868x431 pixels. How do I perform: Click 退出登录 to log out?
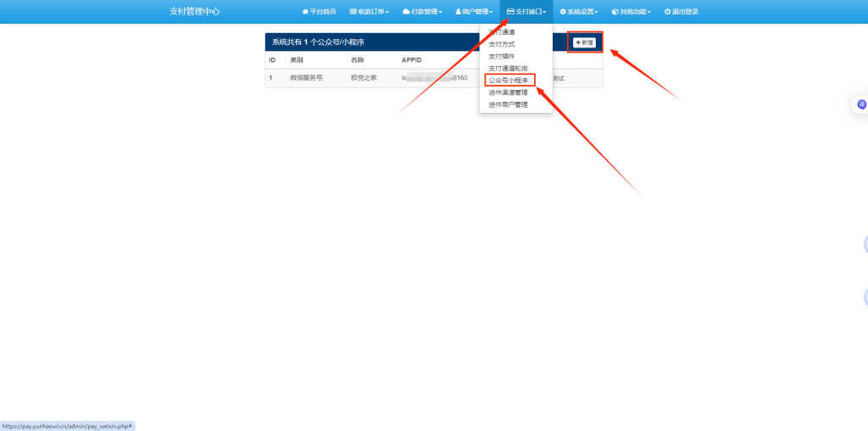coord(682,12)
